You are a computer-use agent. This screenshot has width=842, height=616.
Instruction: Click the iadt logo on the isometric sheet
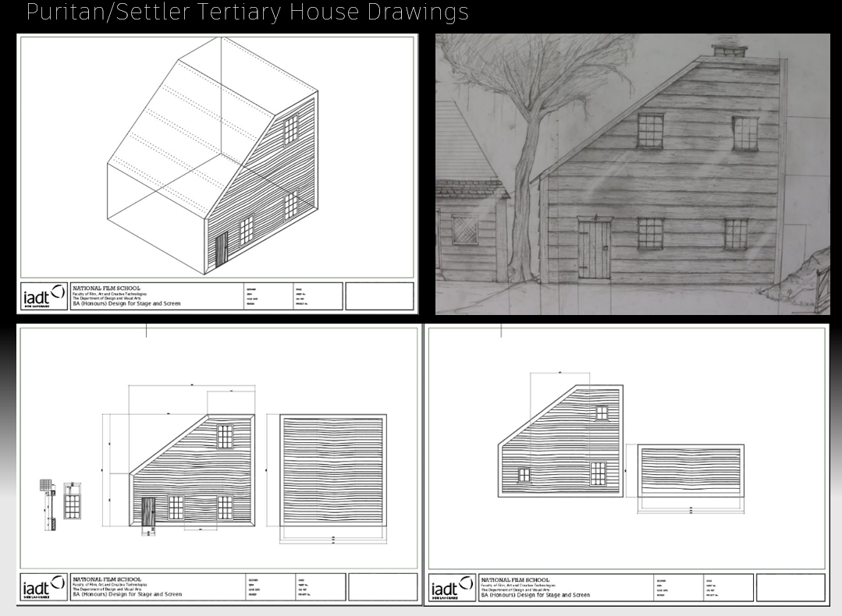tap(44, 296)
